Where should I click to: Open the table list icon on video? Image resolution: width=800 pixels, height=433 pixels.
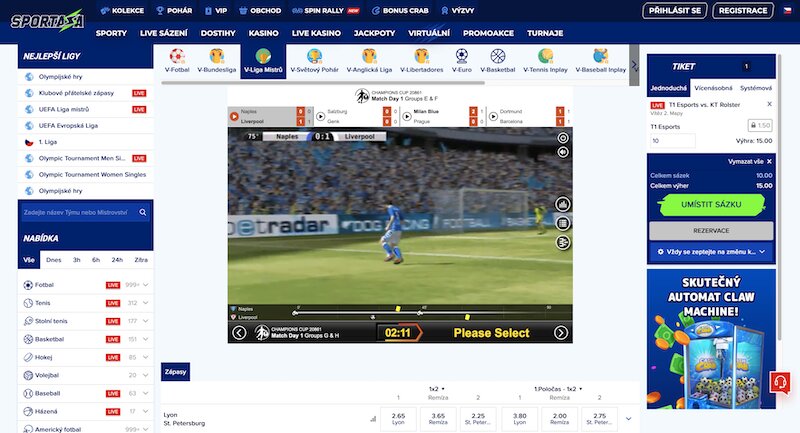(x=563, y=223)
